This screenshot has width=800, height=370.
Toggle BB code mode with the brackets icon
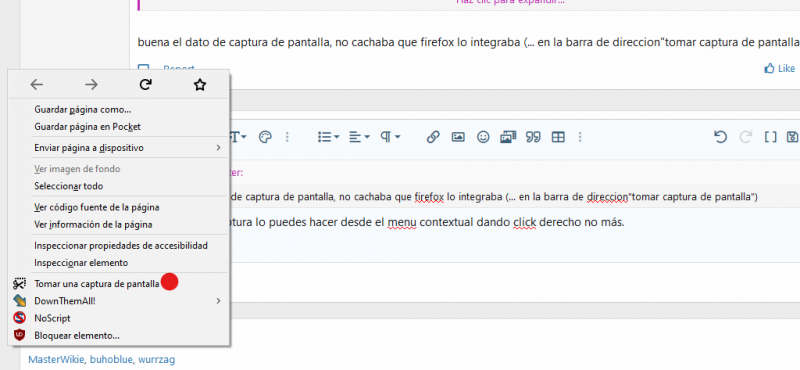770,137
